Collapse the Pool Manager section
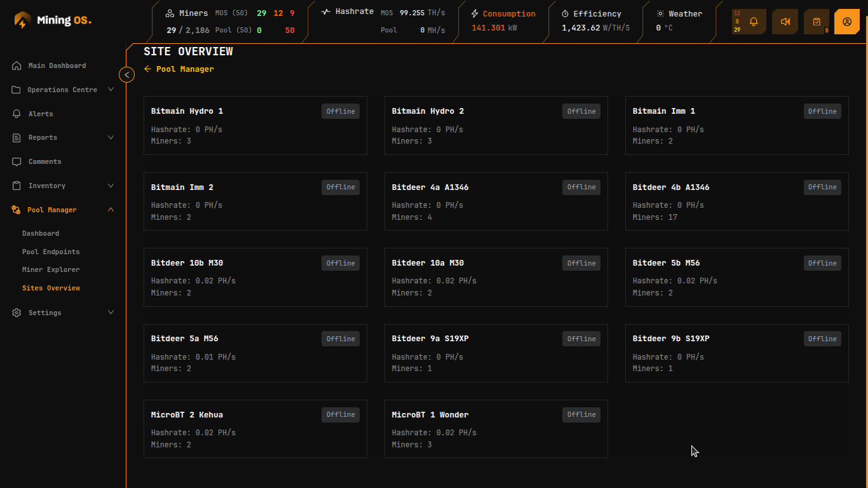Image resolution: width=868 pixels, height=488 pixels. (x=111, y=210)
